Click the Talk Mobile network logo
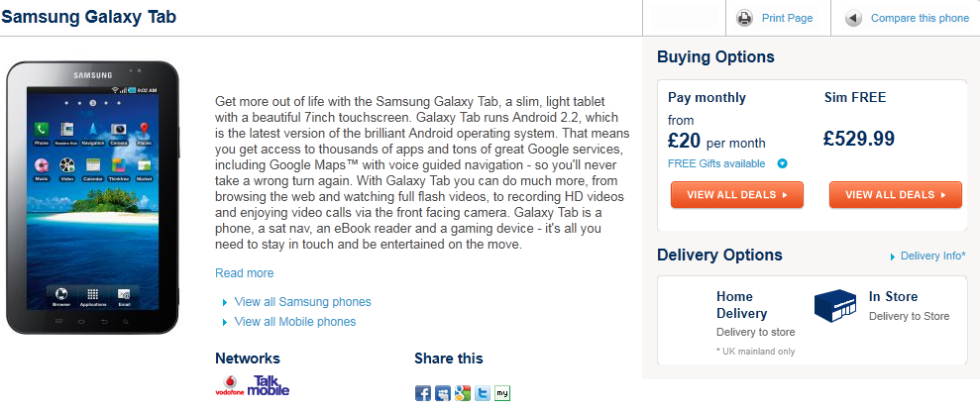Image resolution: width=980 pixels, height=411 pixels. 268,385
